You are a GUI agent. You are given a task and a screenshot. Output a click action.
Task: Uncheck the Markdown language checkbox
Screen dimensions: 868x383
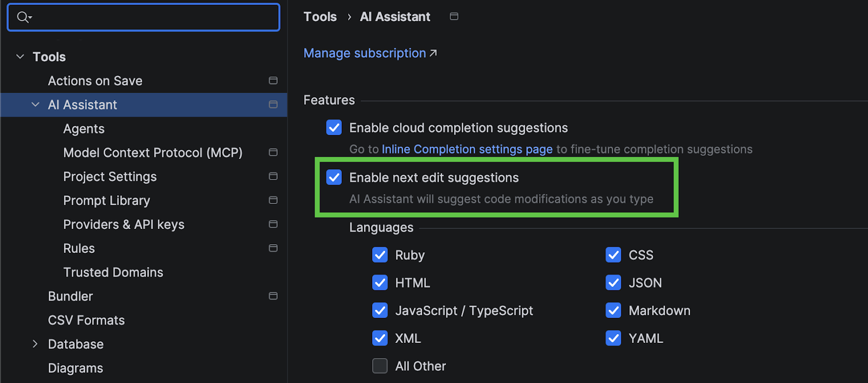(x=613, y=310)
